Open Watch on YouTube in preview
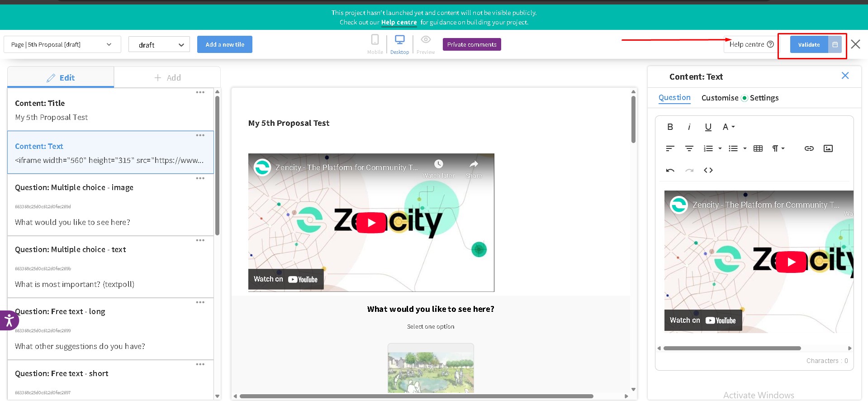 [x=286, y=279]
